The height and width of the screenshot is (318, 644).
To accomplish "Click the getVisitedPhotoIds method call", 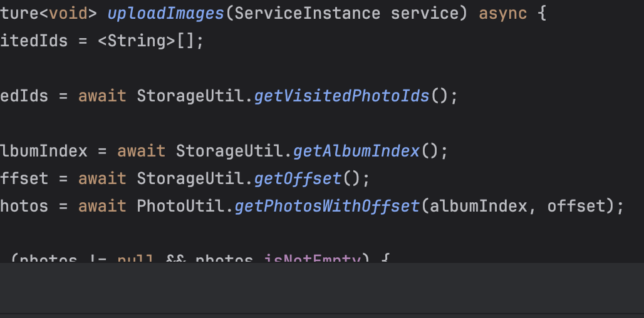I will pos(341,96).
